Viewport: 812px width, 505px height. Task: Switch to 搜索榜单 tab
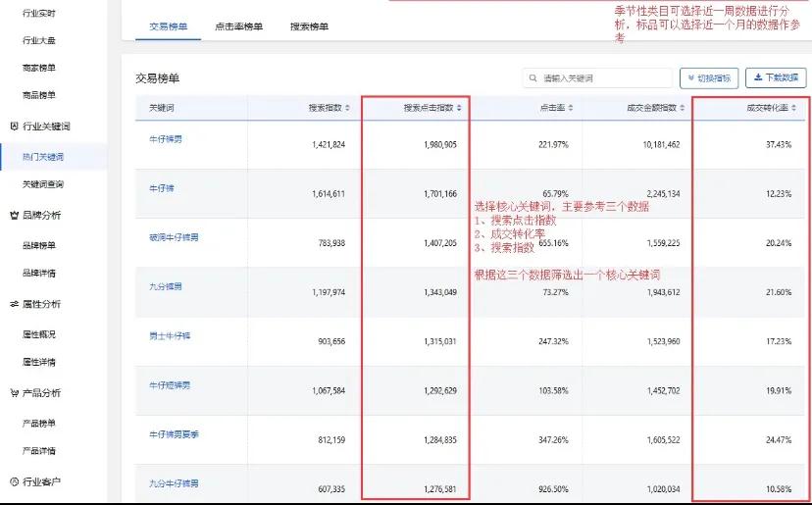309,26
